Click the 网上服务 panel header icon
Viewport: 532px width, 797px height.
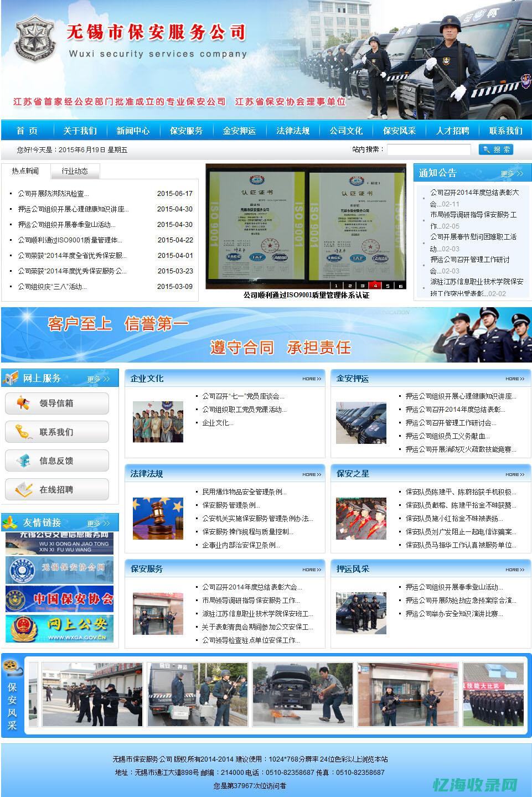[x=11, y=378]
